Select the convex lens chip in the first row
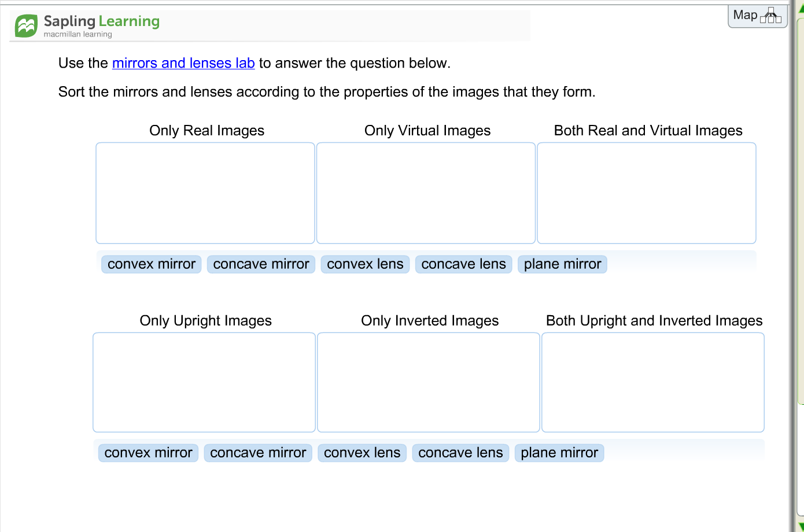This screenshot has width=804, height=532. (365, 264)
